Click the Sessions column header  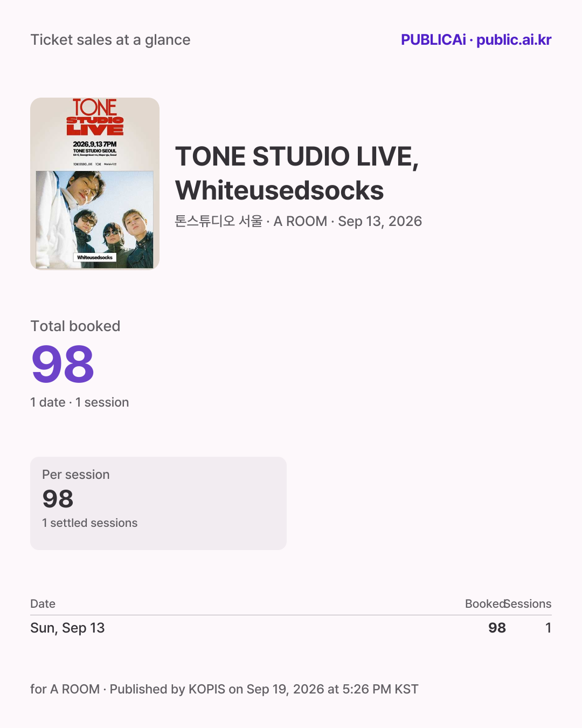pyautogui.click(x=528, y=604)
